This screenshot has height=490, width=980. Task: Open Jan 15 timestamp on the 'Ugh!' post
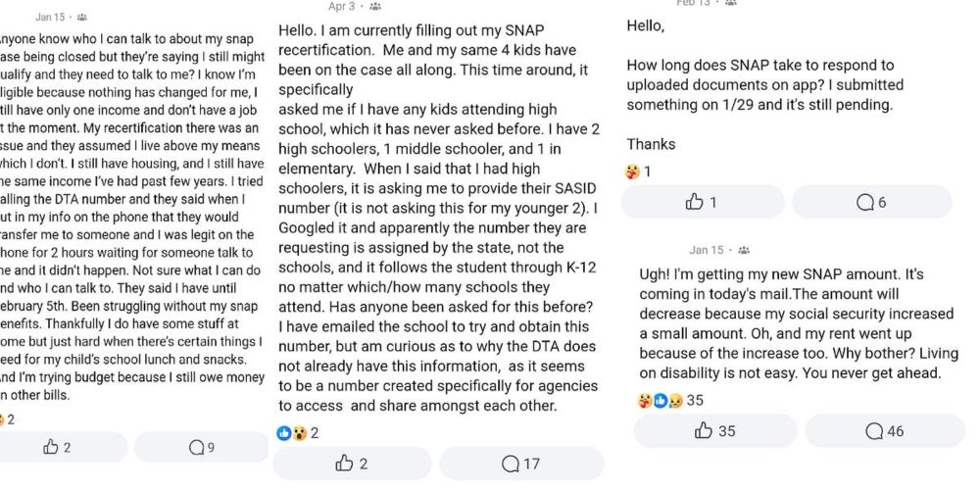tap(706, 250)
